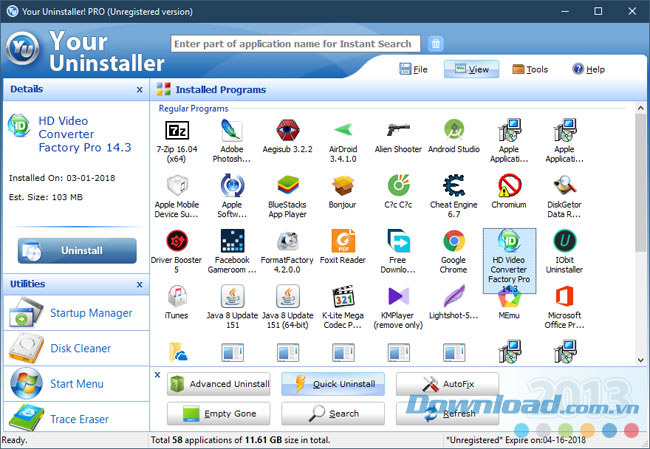
Task: Select the Microsoft Office program icon
Action: pyautogui.click(x=565, y=296)
